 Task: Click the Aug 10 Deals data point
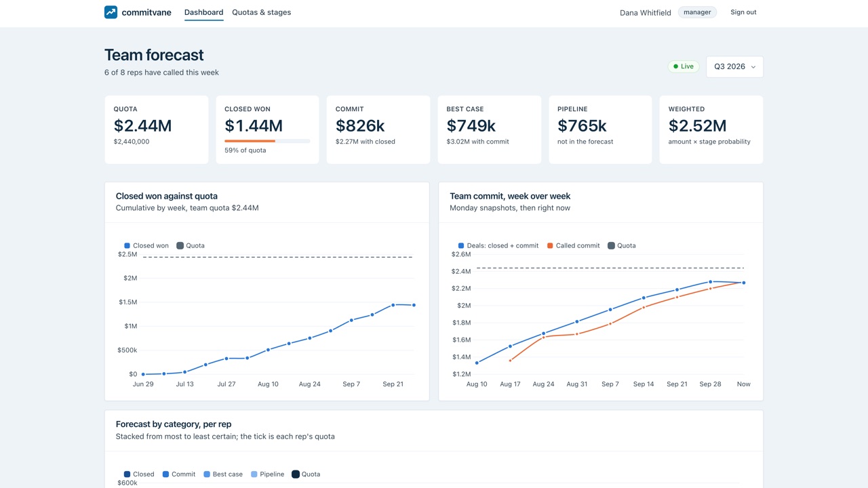[x=477, y=363]
